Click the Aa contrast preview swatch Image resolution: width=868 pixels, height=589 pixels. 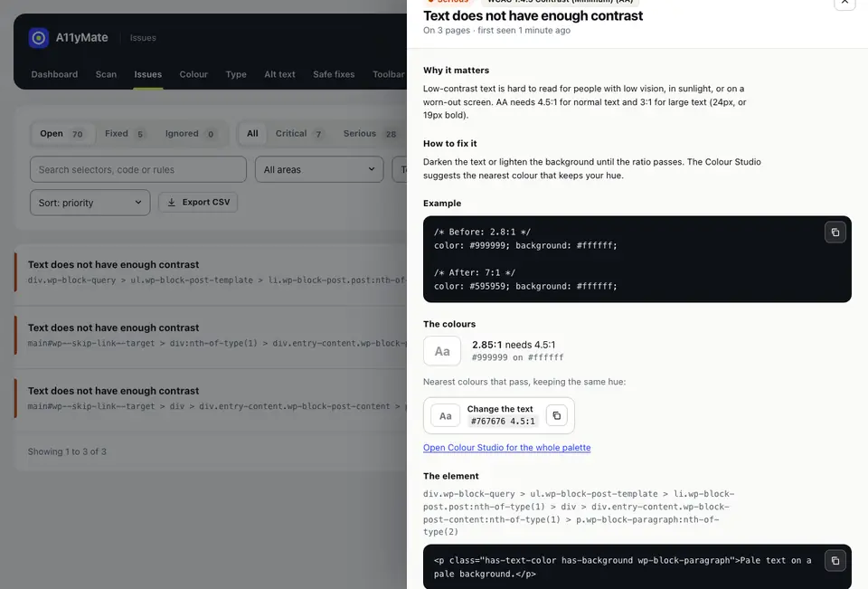[x=442, y=351]
